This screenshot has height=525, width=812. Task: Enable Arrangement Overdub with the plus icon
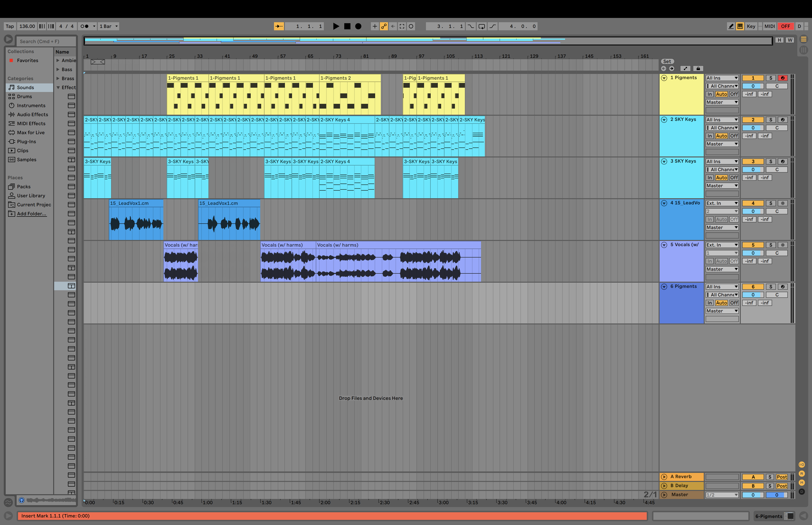click(374, 26)
